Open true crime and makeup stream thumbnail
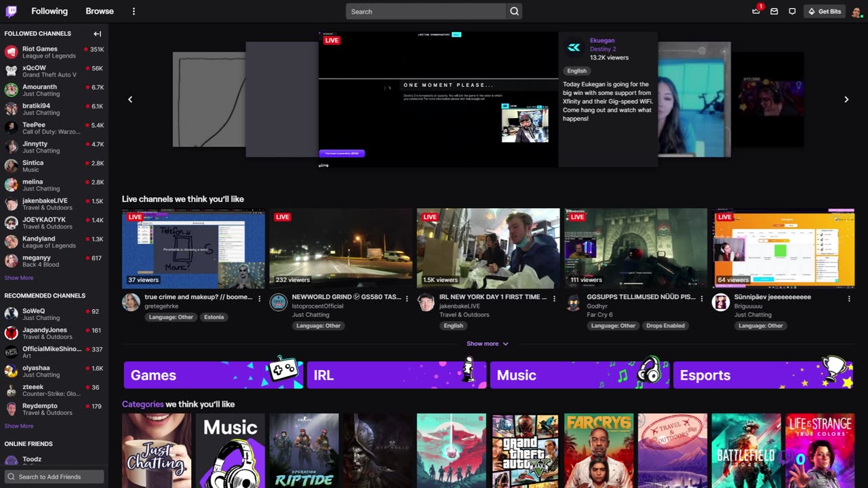This screenshot has height=488, width=868. [x=193, y=248]
